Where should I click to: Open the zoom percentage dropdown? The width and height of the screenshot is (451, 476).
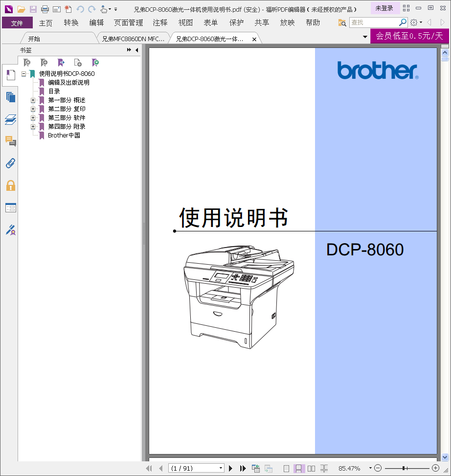tap(370, 468)
